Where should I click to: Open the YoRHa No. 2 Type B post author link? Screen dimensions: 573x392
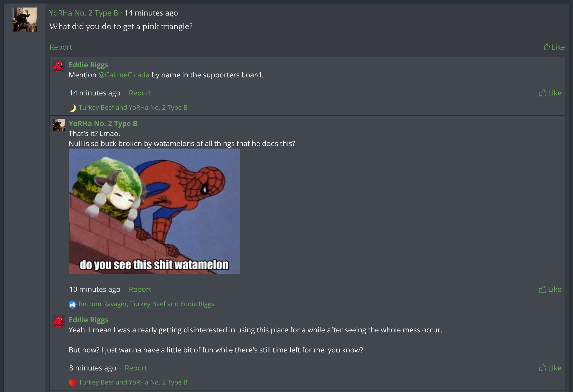click(x=83, y=13)
